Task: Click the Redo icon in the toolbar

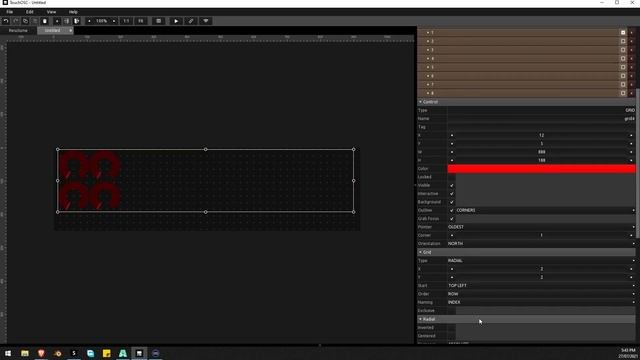Action: click(x=16, y=21)
